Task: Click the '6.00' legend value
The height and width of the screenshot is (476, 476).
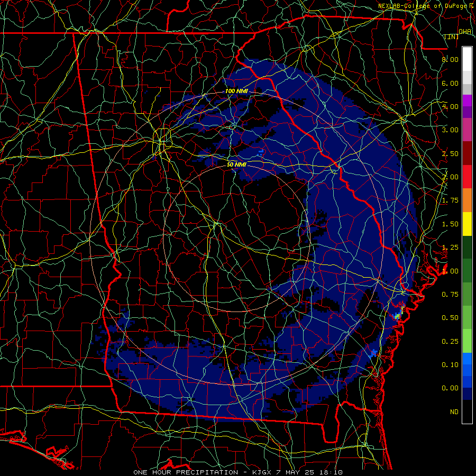Action: pyautogui.click(x=450, y=83)
